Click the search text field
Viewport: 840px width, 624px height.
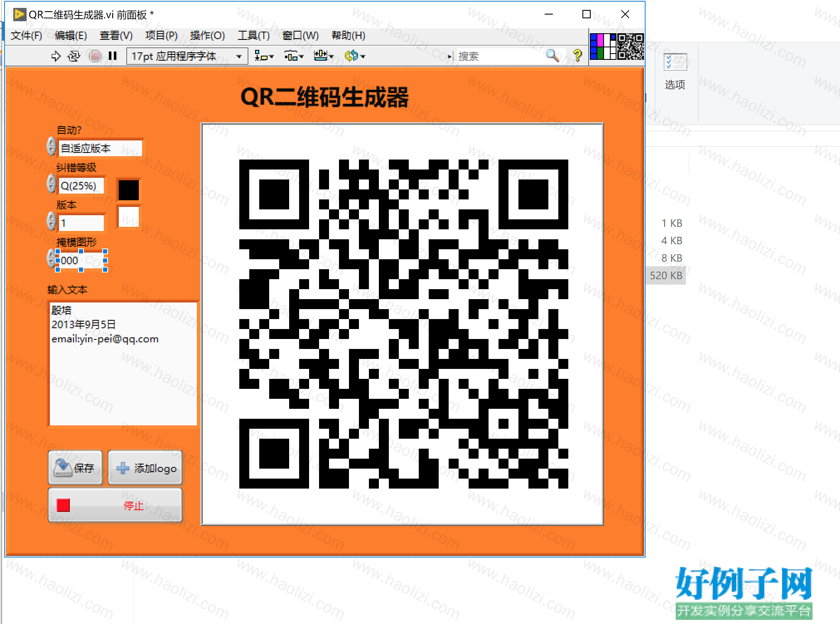pyautogui.click(x=500, y=56)
